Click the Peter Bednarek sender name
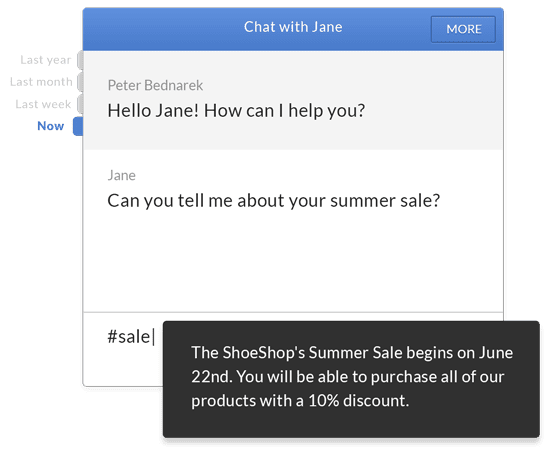The image size is (550, 450). pos(155,85)
